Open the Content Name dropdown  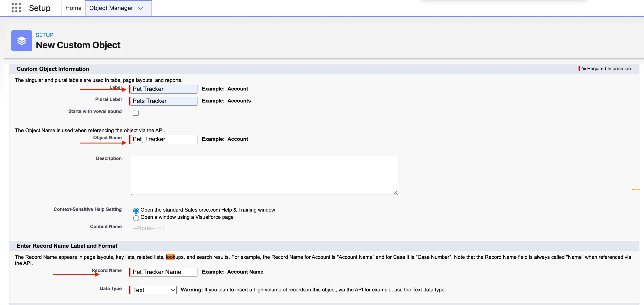point(147,228)
